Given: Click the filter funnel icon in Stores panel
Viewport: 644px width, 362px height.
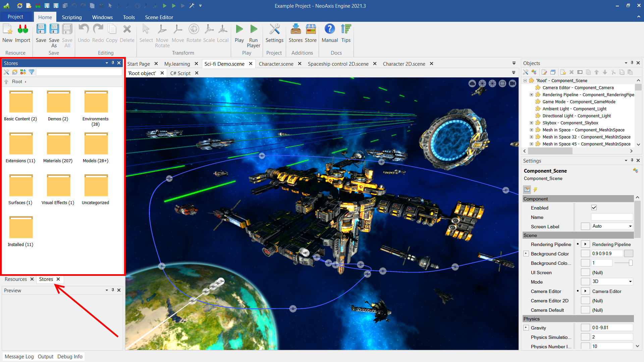Looking at the screenshot, I should pos(32,72).
